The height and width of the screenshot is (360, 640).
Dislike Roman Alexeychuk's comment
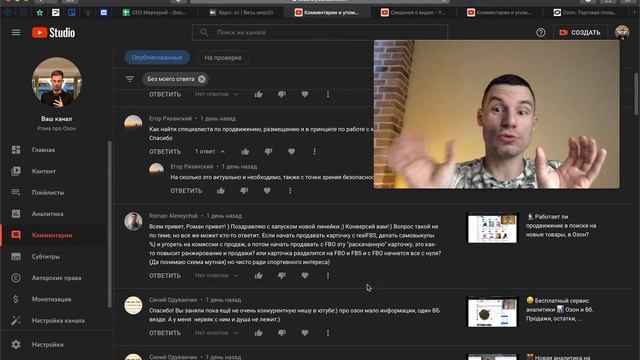pyautogui.click(x=282, y=276)
